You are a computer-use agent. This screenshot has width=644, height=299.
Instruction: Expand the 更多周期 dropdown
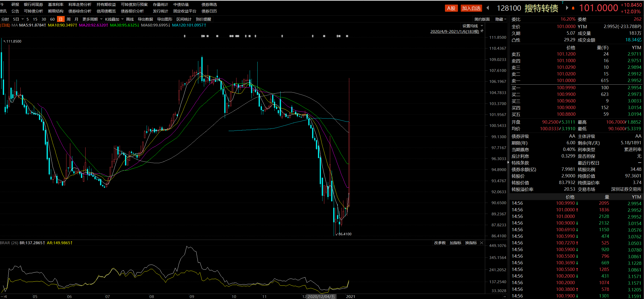coord(92,19)
